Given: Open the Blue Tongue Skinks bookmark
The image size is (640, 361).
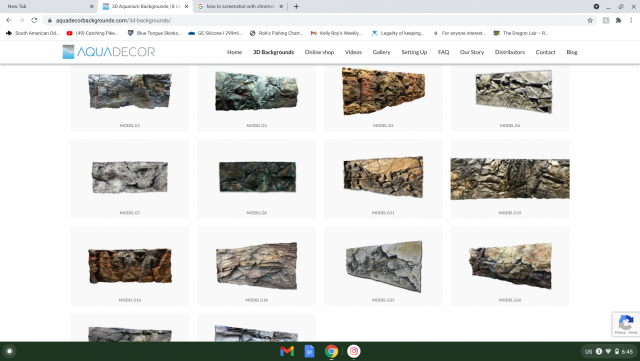Looking at the screenshot, I should 154,33.
